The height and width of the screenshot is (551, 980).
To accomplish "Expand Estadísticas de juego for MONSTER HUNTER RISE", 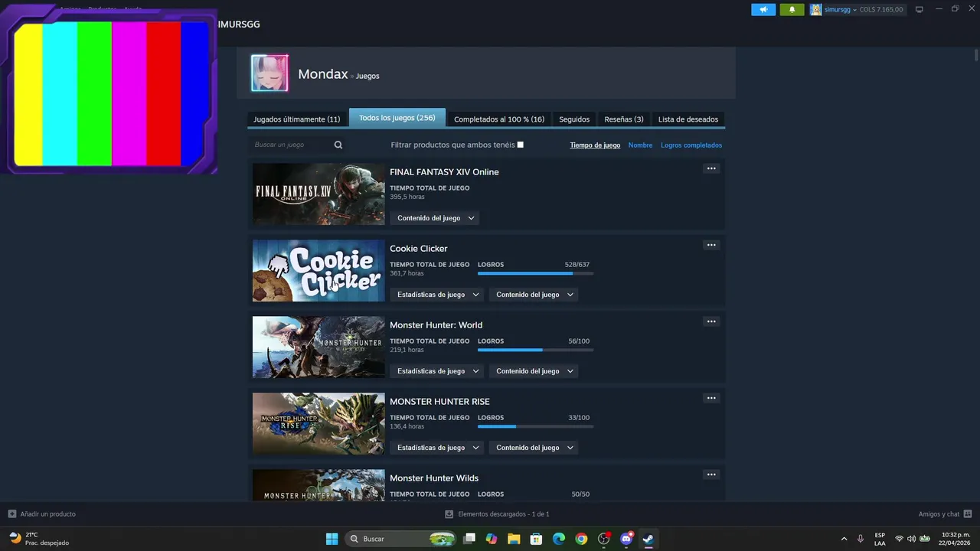I will click(438, 448).
